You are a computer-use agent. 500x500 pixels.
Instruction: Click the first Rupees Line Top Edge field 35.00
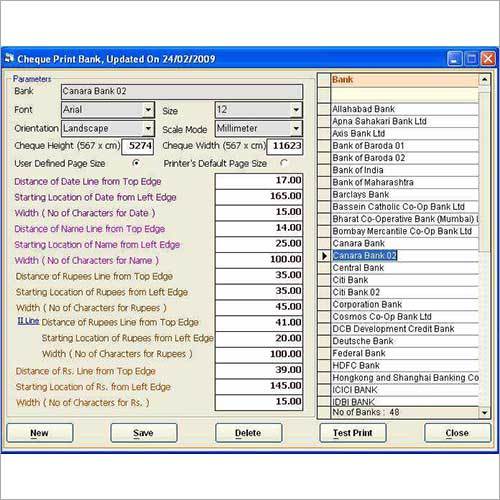coord(259,275)
